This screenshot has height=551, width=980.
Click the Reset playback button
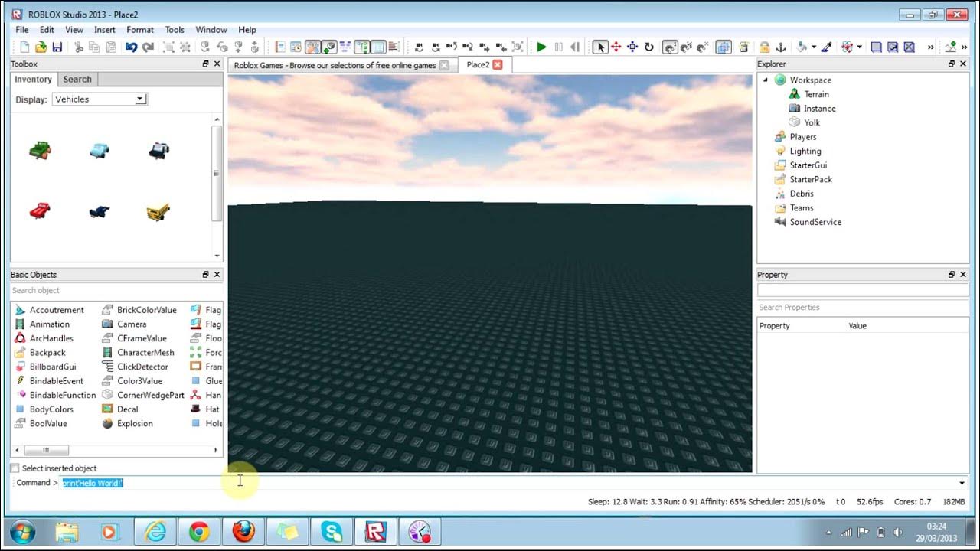click(x=575, y=47)
